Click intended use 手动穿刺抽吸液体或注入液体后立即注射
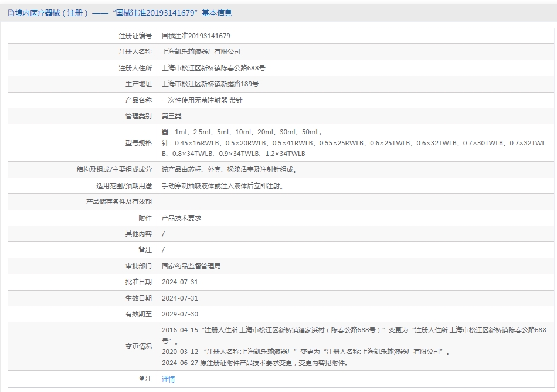557x392 pixels. [x=223, y=186]
